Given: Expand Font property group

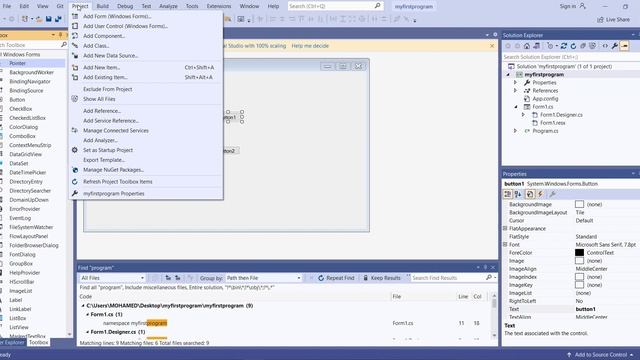Looking at the screenshot, I should point(505,244).
